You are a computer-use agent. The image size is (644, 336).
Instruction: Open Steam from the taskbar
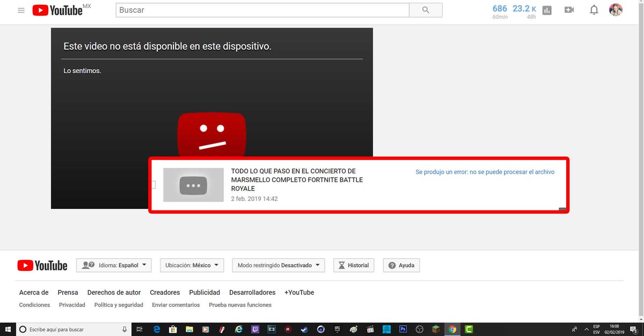pyautogui.click(x=304, y=329)
